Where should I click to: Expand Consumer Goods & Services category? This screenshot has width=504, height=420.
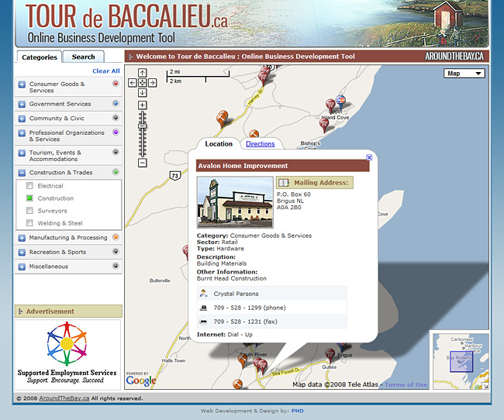coord(22,84)
